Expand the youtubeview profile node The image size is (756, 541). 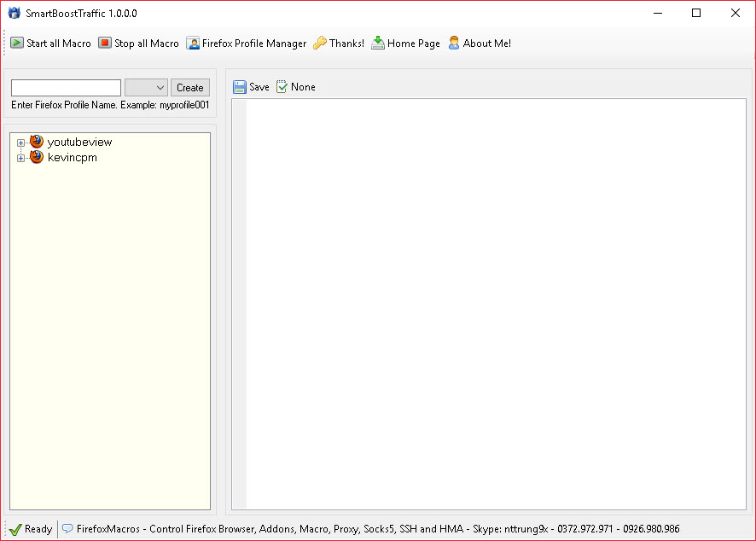20,143
